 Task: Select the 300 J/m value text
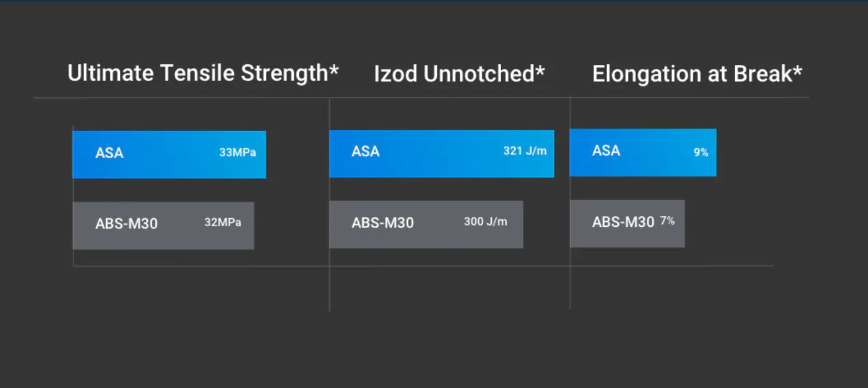coord(485,222)
